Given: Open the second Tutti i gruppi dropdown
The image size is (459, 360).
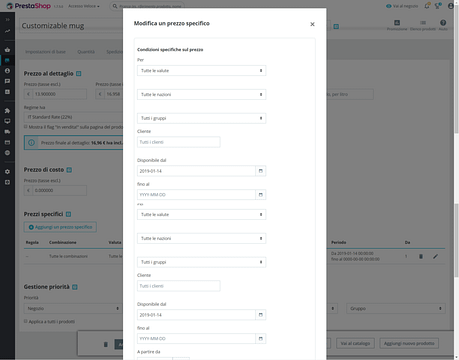Looking at the screenshot, I should click(x=202, y=262).
